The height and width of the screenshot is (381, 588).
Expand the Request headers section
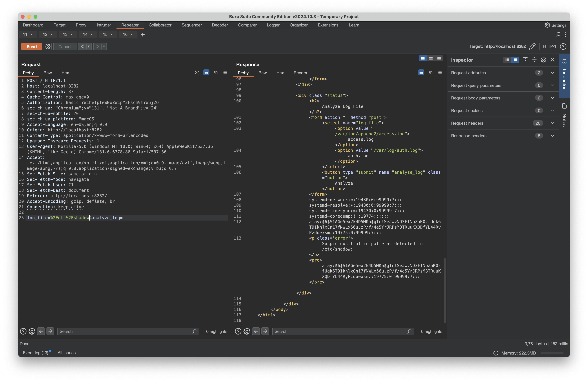point(553,123)
